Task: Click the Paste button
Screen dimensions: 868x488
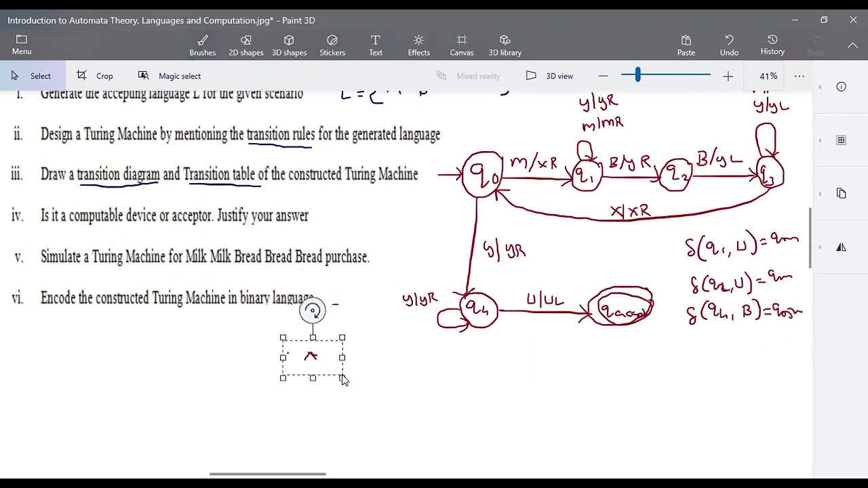Action: point(686,45)
